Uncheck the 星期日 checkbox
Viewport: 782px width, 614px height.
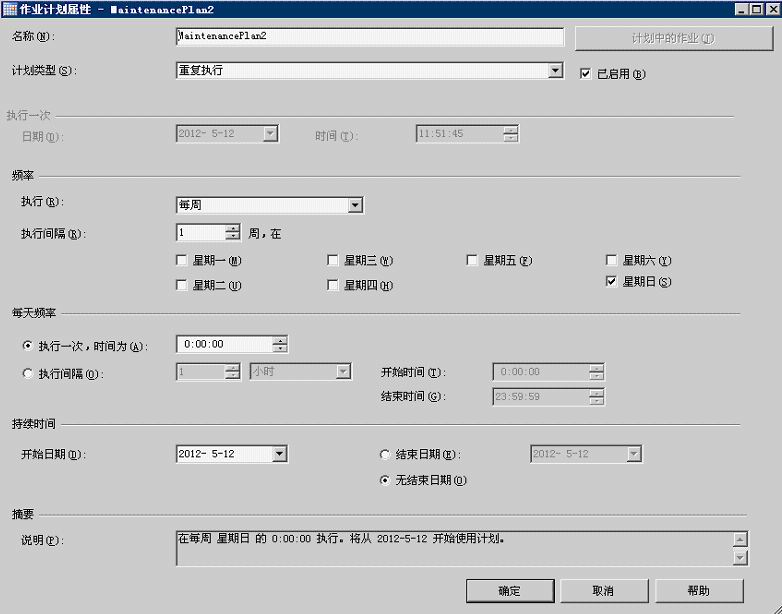coord(612,282)
